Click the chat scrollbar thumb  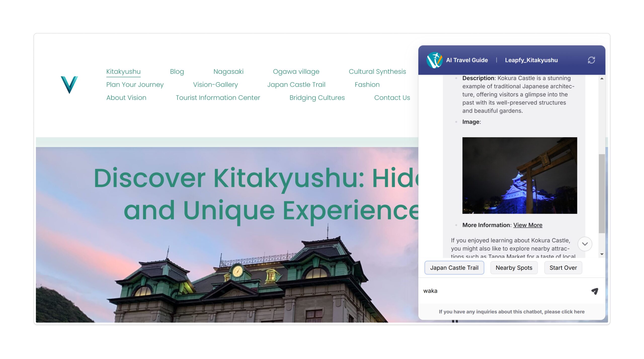coord(602,194)
